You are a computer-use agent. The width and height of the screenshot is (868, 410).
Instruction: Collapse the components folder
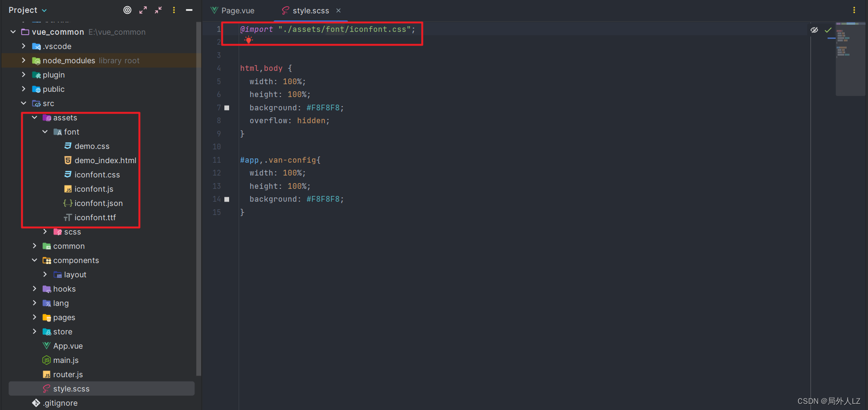point(35,260)
